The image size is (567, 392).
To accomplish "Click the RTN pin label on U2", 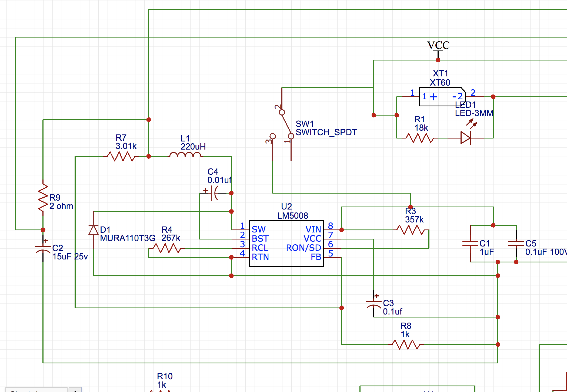I will (260, 257).
